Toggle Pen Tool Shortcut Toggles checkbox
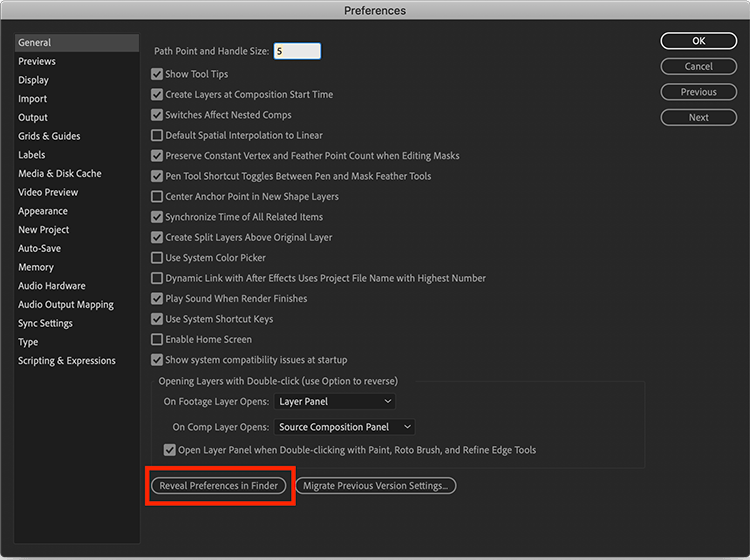750x560 pixels. click(157, 176)
